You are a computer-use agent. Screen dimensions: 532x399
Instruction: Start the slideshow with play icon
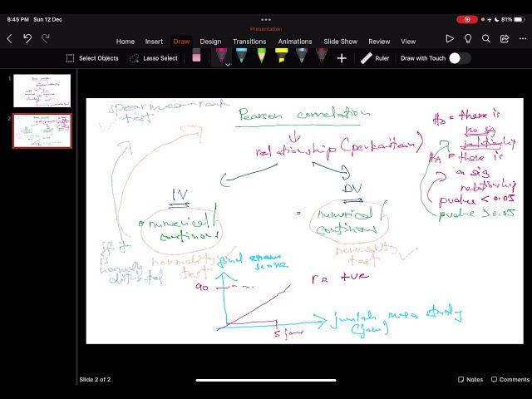click(x=450, y=39)
